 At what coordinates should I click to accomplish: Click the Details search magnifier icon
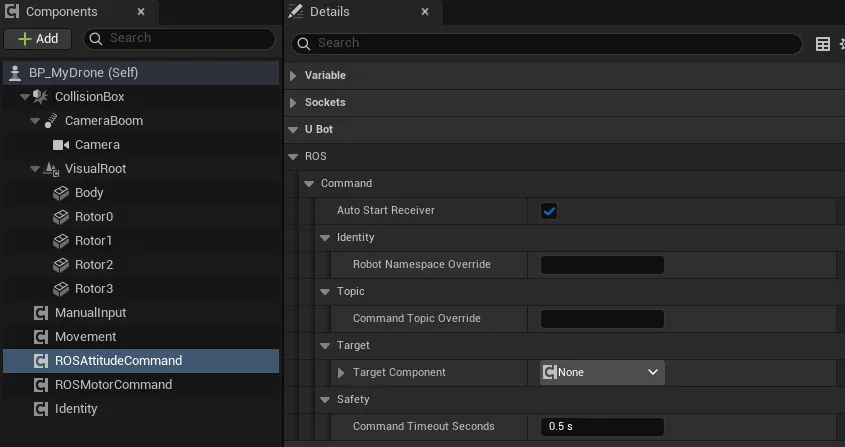tap(304, 43)
